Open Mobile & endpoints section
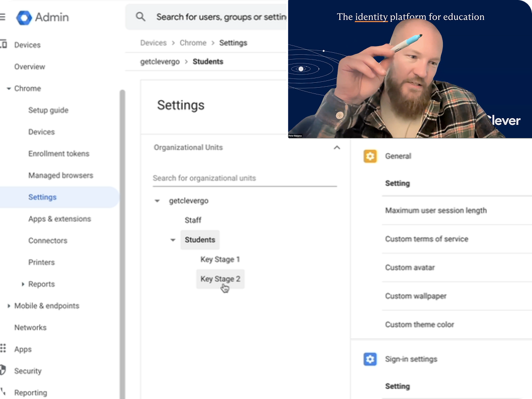The height and width of the screenshot is (399, 532). tap(47, 306)
